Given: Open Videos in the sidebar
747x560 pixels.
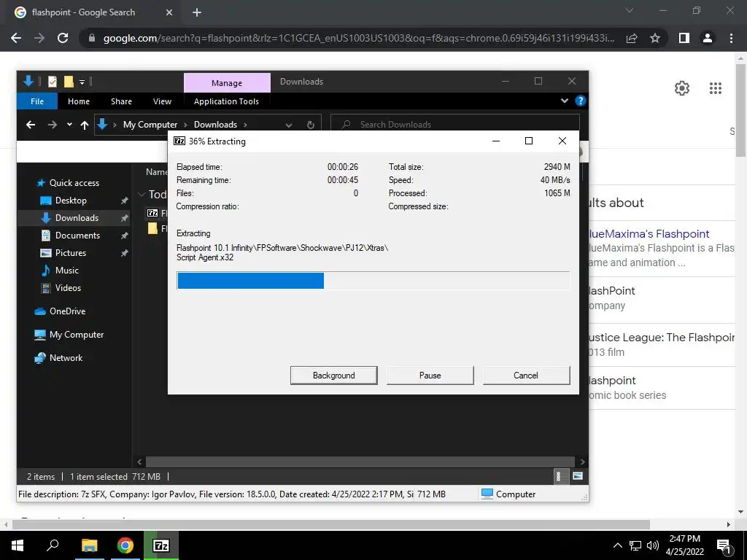Looking at the screenshot, I should click(x=68, y=287).
